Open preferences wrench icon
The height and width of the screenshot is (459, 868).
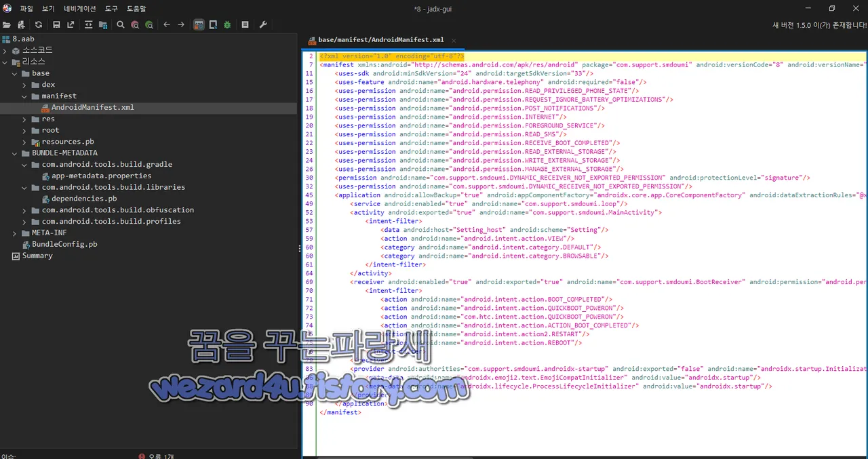[x=263, y=24]
